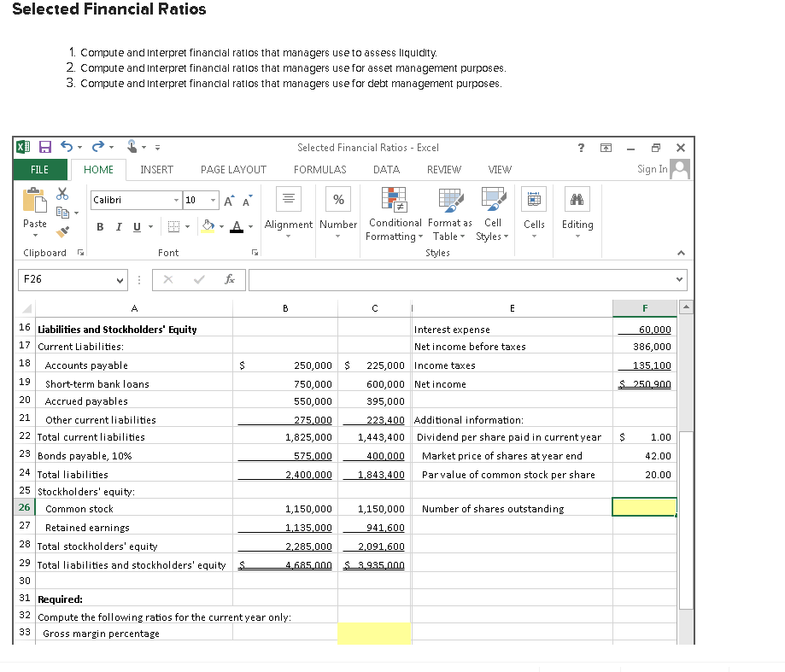Open the Name Box dropdown
Image resolution: width=785 pixels, height=672 pixels.
[118, 280]
